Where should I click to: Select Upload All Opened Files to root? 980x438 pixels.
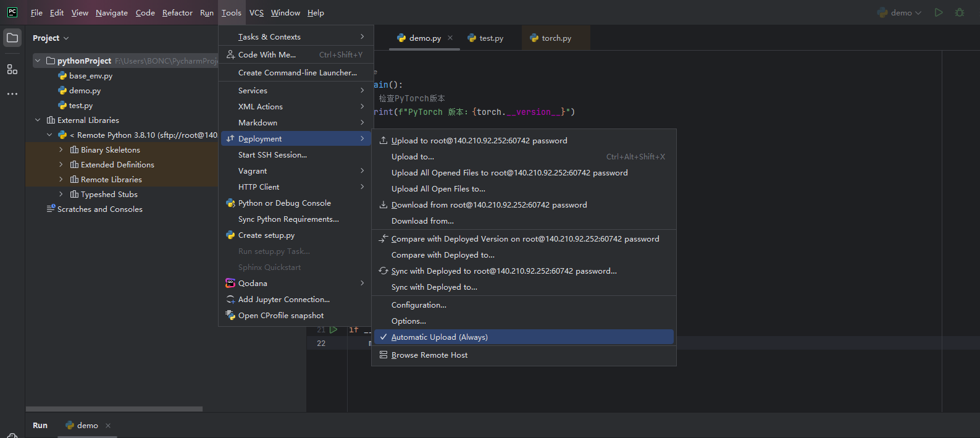point(524,172)
